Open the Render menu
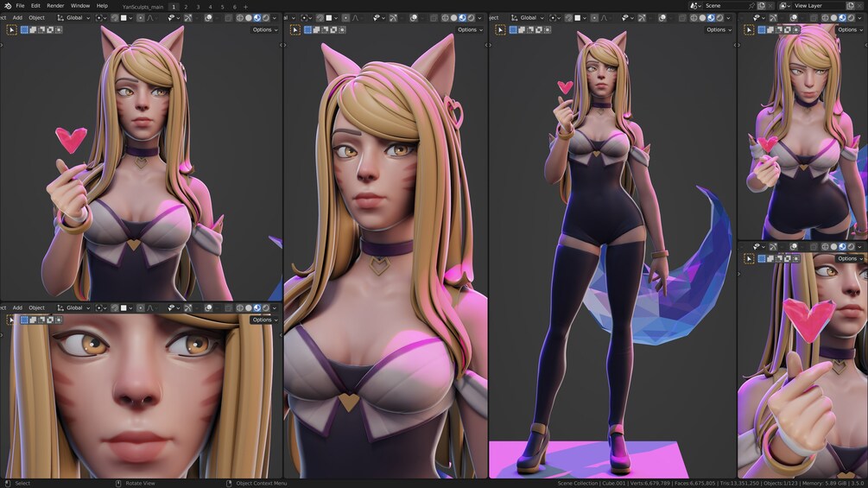The image size is (868, 488). (x=55, y=5)
